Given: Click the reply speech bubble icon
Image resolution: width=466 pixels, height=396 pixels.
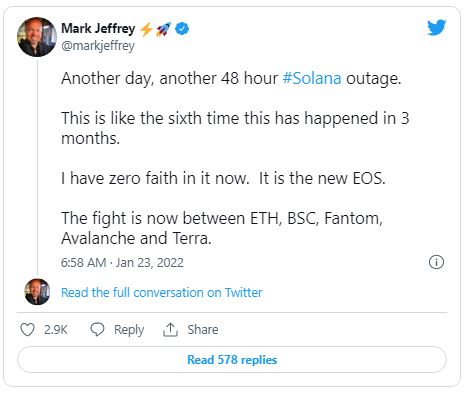Looking at the screenshot, I should point(97,329).
